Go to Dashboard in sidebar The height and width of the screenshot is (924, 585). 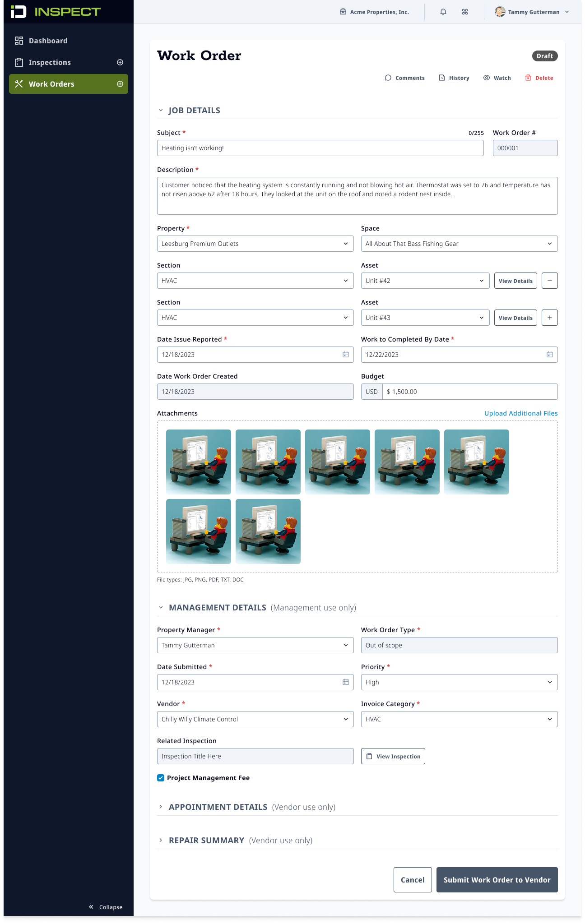click(x=69, y=41)
